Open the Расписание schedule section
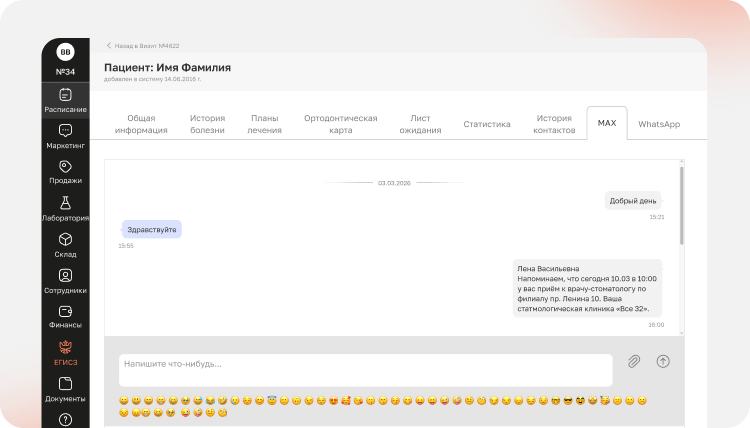 tap(66, 100)
